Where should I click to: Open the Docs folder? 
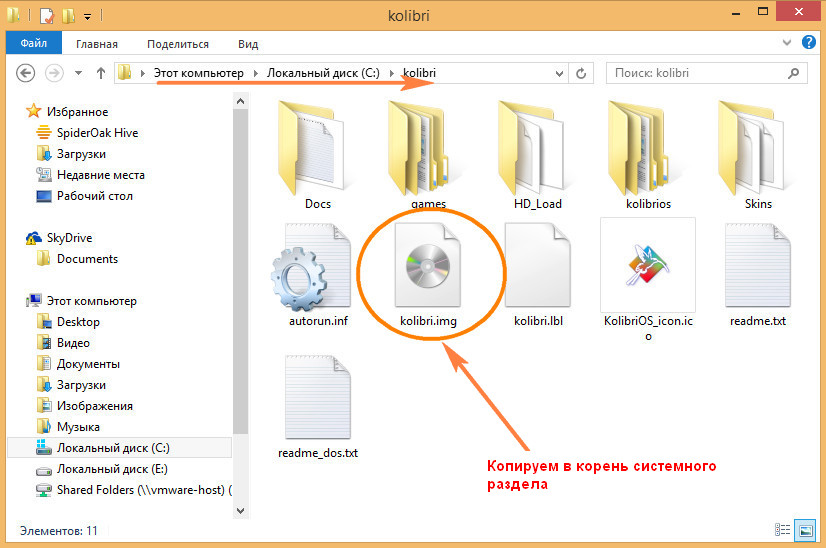[318, 155]
